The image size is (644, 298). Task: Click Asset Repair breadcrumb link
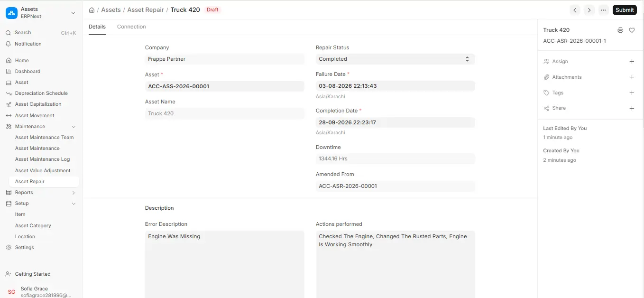tap(146, 9)
